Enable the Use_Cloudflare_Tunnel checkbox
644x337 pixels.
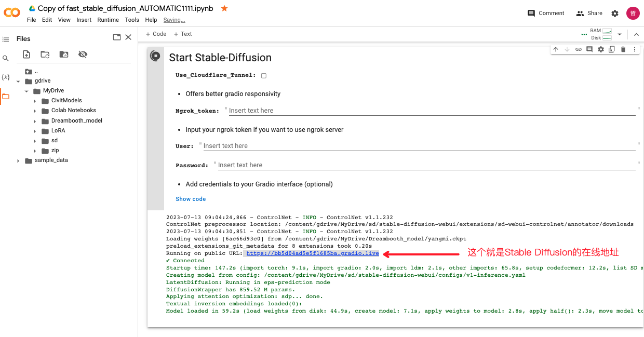click(x=263, y=75)
